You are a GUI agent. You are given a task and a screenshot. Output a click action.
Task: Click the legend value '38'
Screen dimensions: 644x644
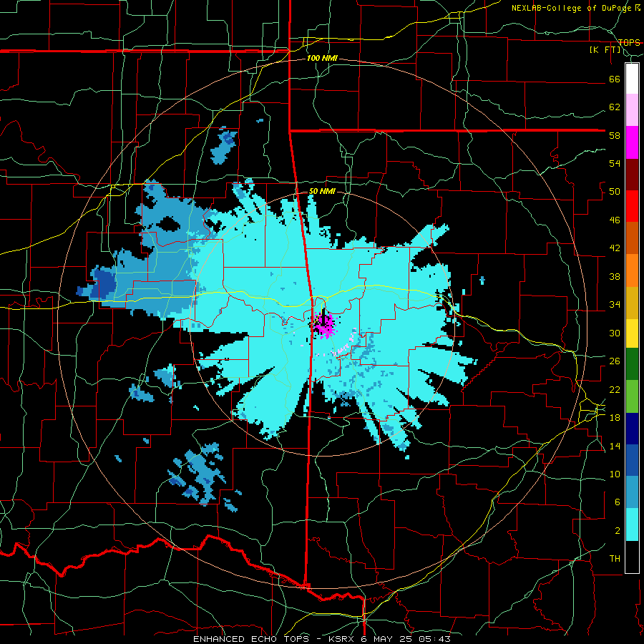click(615, 276)
